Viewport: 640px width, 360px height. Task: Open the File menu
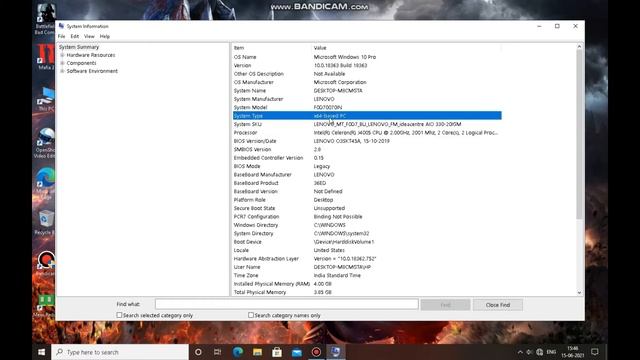pos(61,36)
